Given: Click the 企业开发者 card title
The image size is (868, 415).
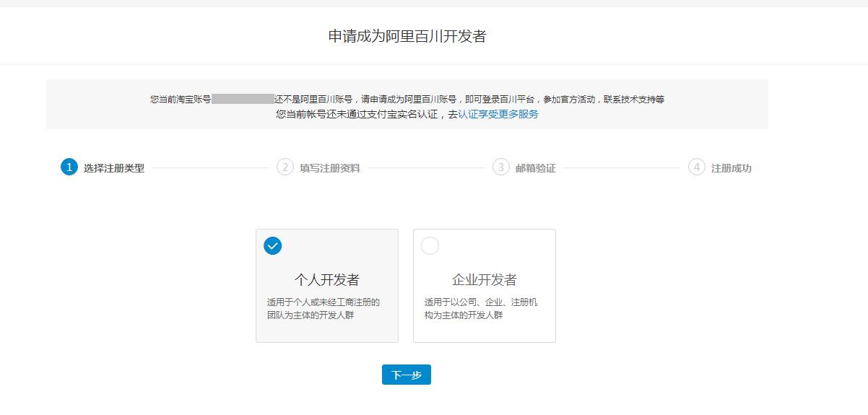Looking at the screenshot, I should pyautogui.click(x=485, y=280).
